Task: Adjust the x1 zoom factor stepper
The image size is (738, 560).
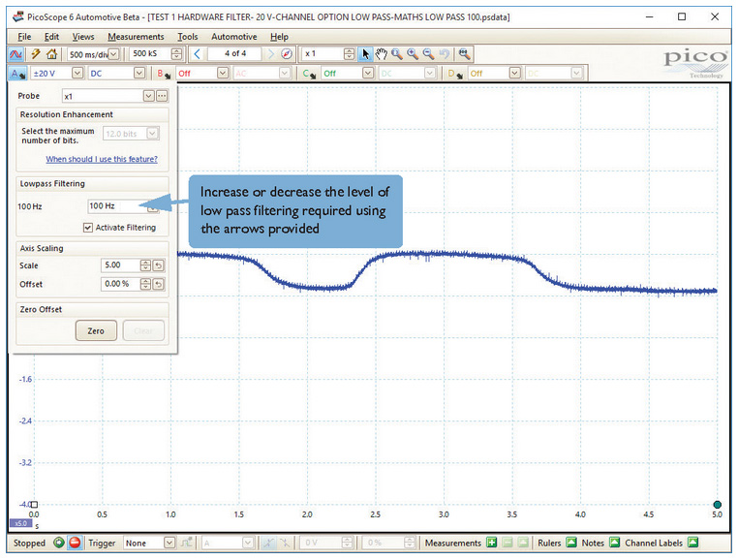Action: point(350,53)
